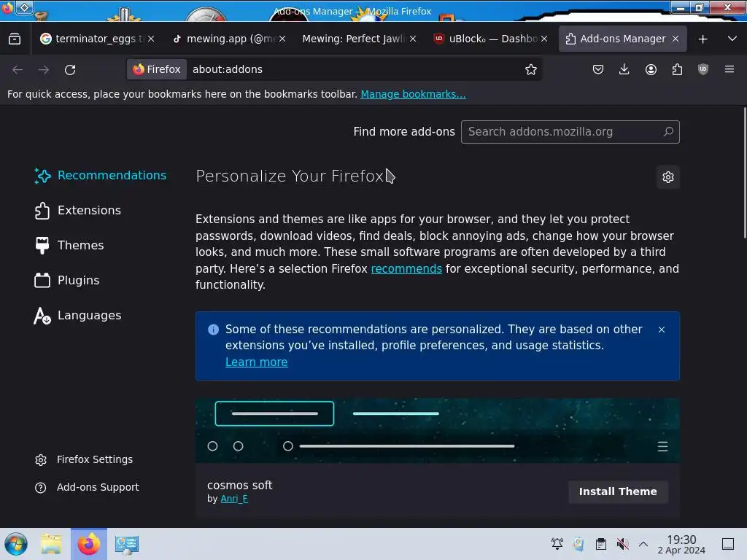This screenshot has width=747, height=560.
Task: Open the clock showing 19:30
Action: [x=681, y=544]
